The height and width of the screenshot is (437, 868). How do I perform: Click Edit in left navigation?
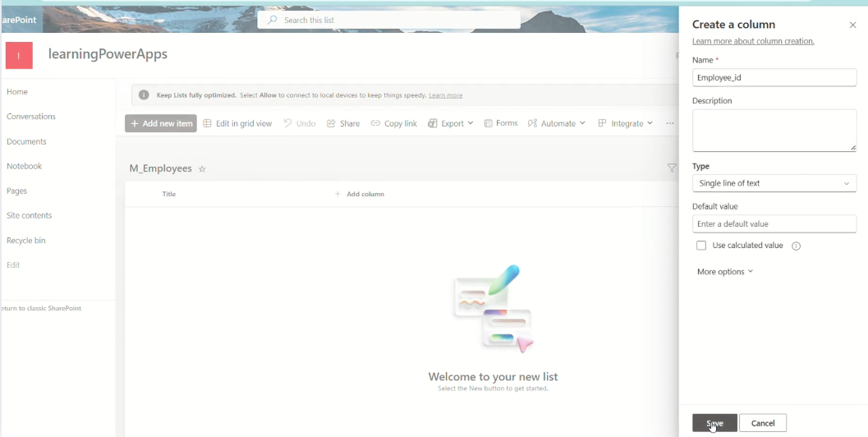[13, 264]
